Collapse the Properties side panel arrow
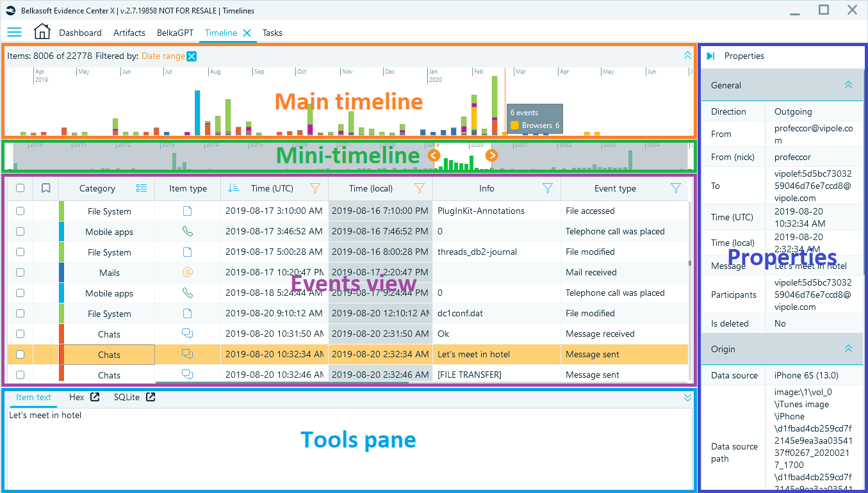This screenshot has width=868, height=493. [710, 56]
